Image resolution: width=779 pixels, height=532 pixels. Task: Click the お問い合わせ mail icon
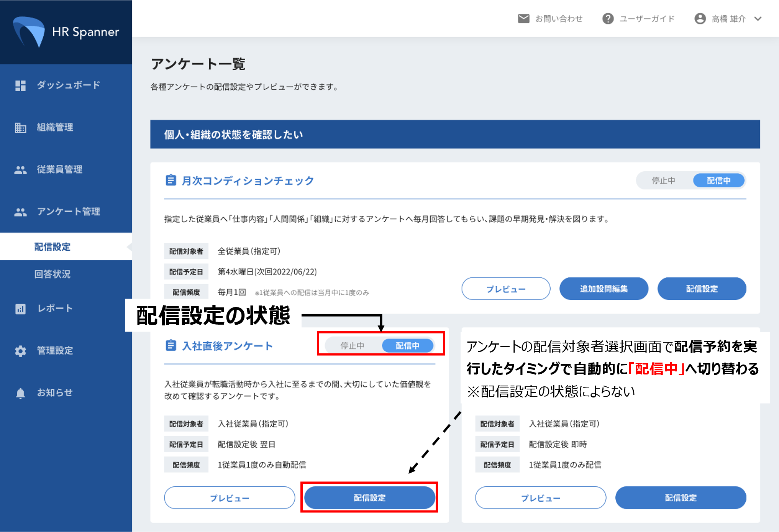[523, 18]
